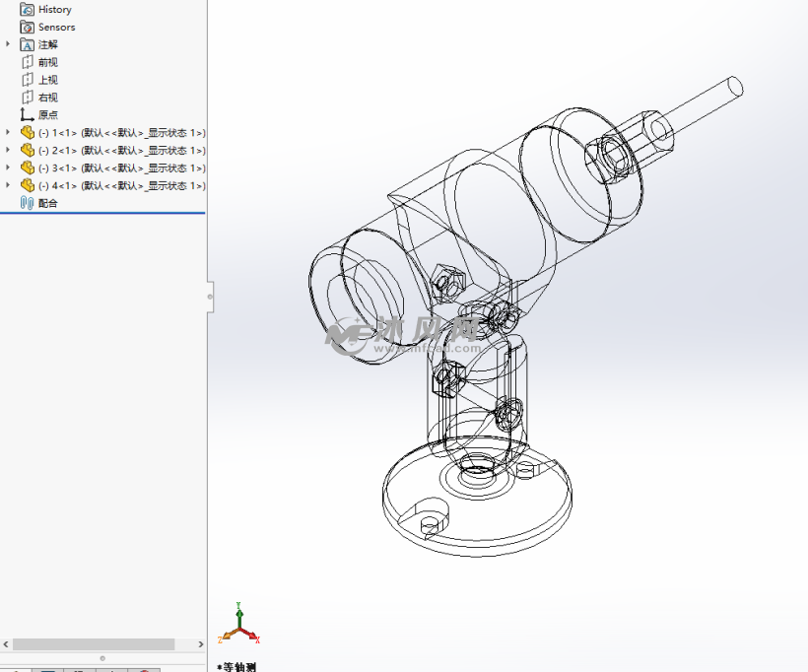Expand component 4<1> in the tree
Screen dimensions: 808x672
(9, 185)
